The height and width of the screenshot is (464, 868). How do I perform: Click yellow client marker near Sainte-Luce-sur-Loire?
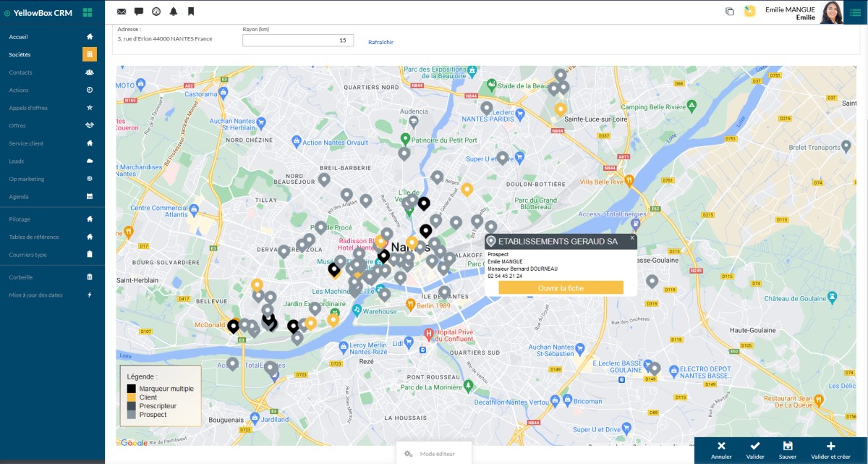pos(560,109)
